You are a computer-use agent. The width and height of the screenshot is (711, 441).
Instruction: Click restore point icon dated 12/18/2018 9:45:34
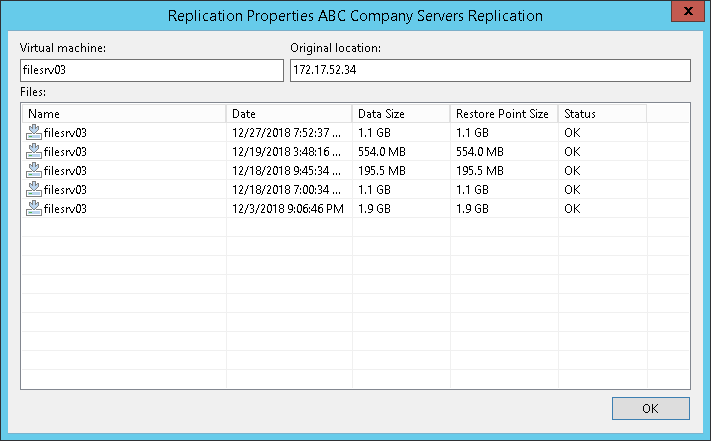[x=34, y=170]
